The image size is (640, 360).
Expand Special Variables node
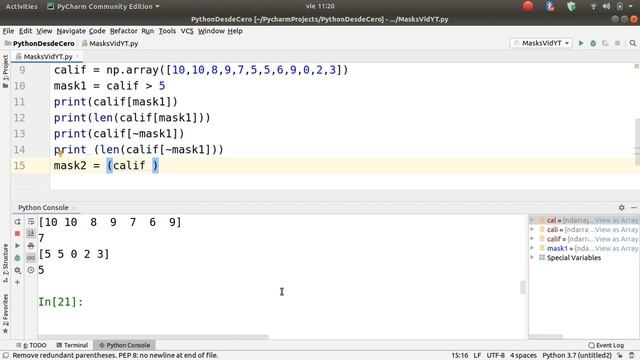tap(532, 258)
